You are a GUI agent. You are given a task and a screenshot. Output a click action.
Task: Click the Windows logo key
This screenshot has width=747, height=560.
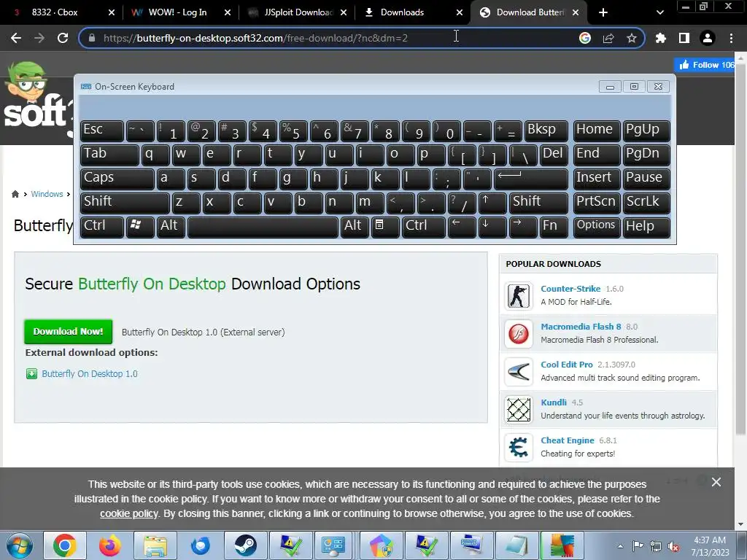tap(140, 227)
